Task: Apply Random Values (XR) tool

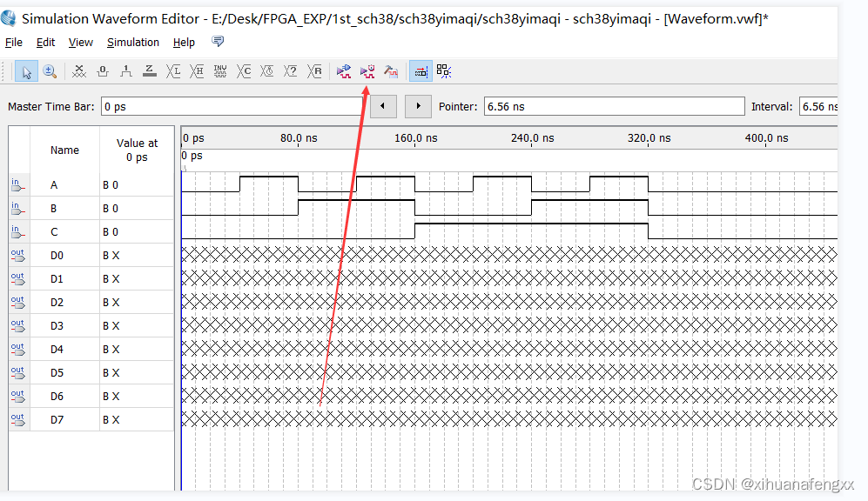Action: pos(314,71)
